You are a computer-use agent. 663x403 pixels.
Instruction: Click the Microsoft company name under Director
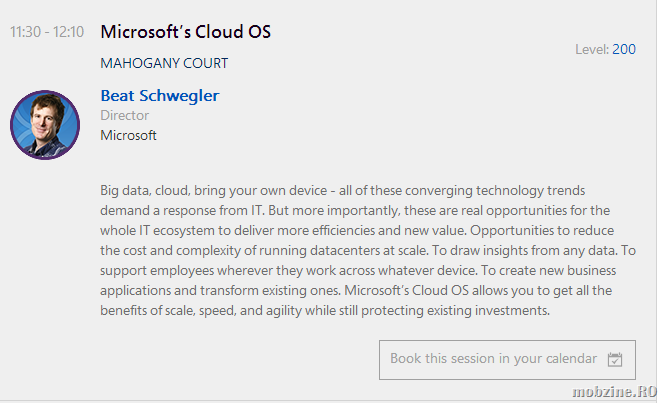tap(129, 135)
